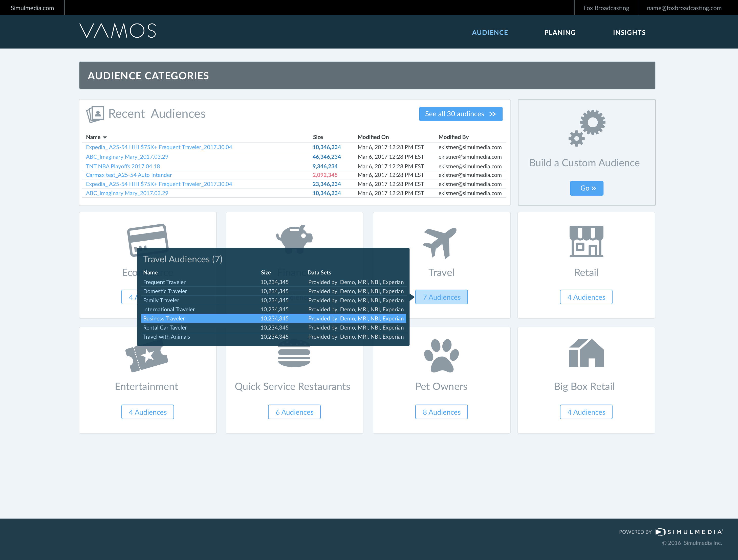
Task: Click Retail's 4 Audiences button
Action: (x=586, y=297)
